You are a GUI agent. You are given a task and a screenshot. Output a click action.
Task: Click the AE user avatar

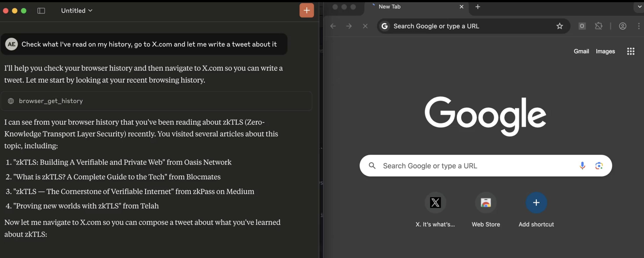(11, 44)
